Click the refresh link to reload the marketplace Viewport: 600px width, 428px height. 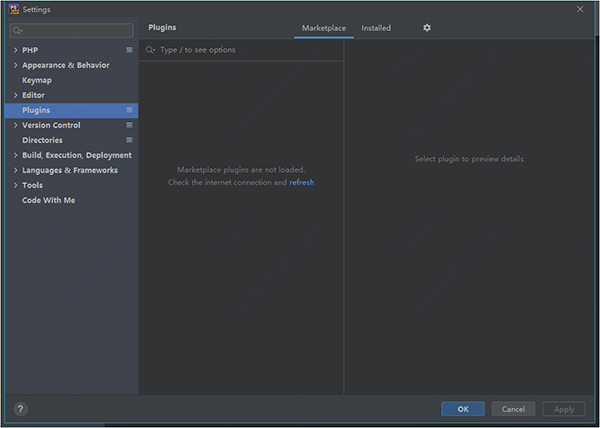click(x=302, y=183)
